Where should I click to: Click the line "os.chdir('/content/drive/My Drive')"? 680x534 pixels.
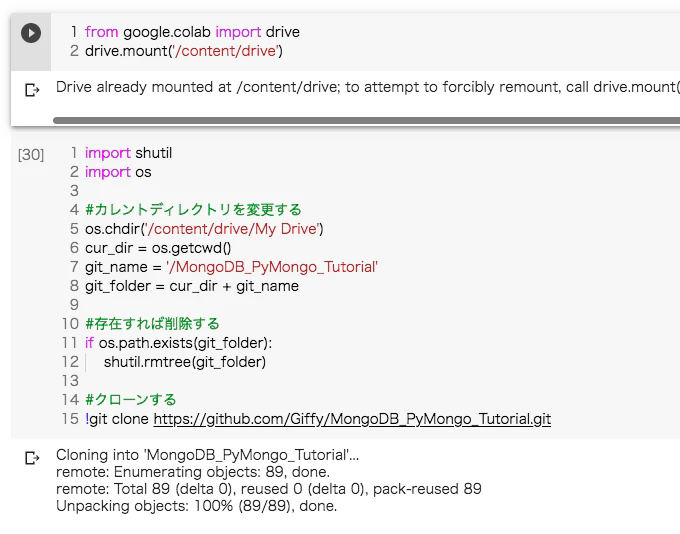(x=204, y=229)
